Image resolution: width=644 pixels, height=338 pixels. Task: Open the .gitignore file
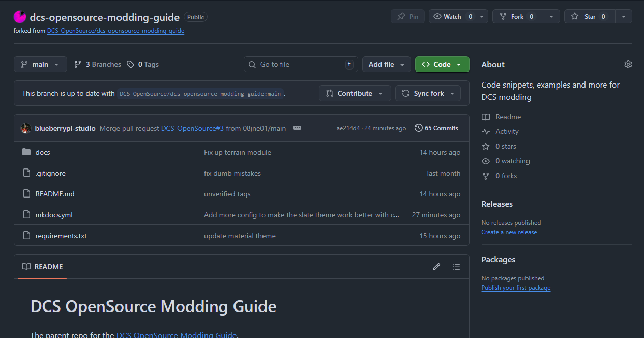click(50, 173)
